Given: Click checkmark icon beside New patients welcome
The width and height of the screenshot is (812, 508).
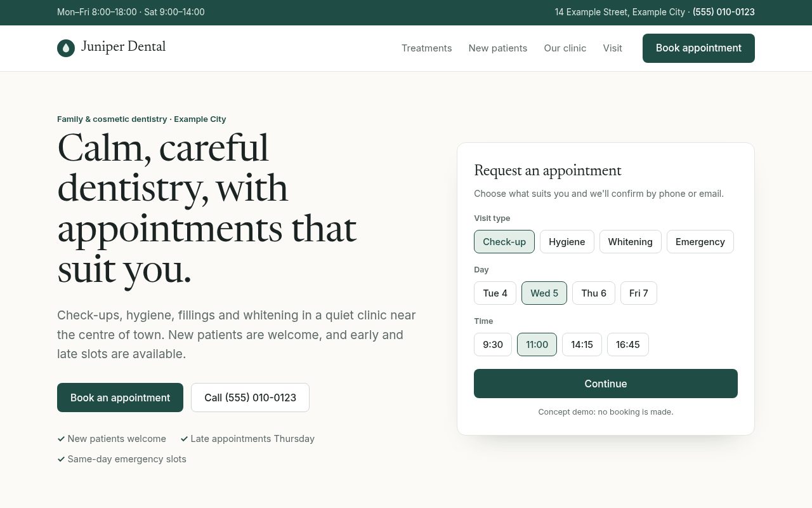Looking at the screenshot, I should [x=61, y=439].
